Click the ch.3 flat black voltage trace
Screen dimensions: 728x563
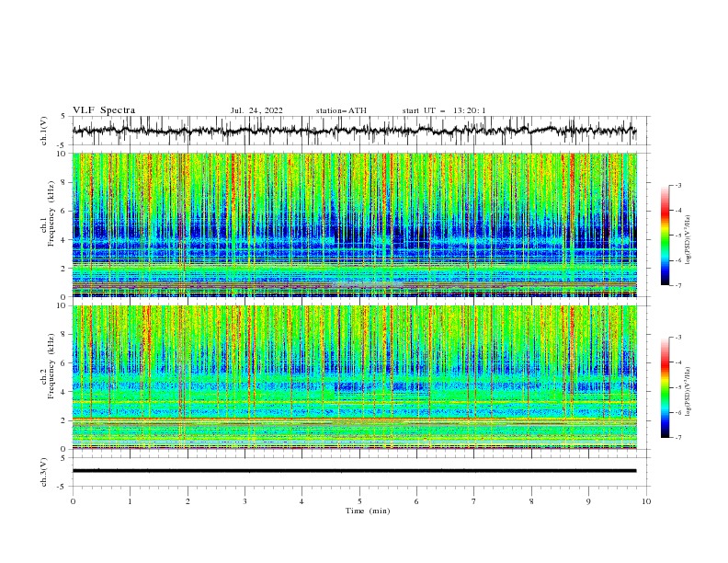pos(355,471)
